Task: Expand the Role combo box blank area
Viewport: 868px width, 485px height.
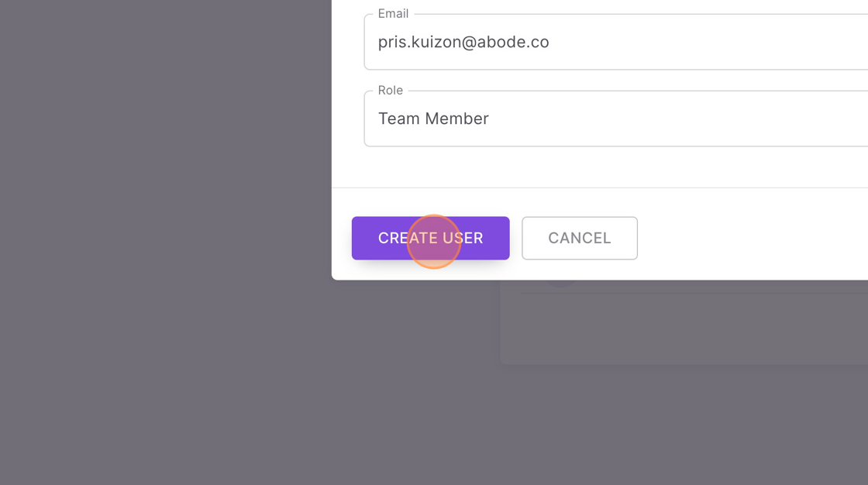Action: pyautogui.click(x=681, y=119)
